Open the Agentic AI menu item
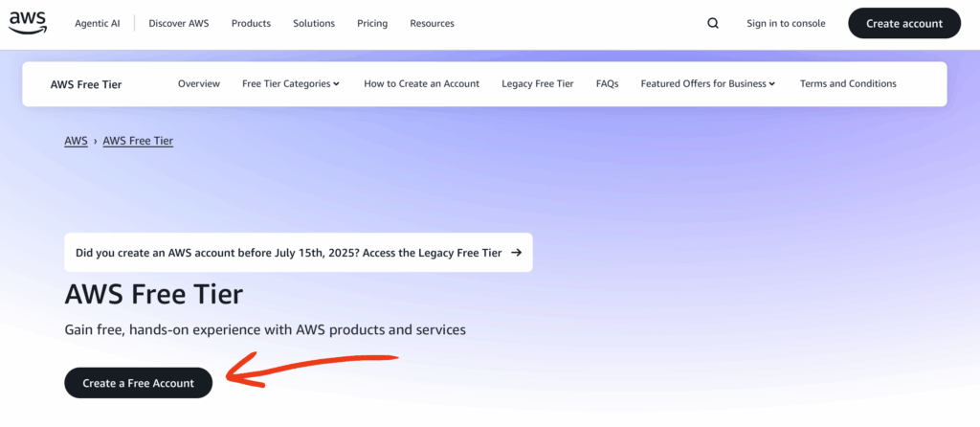Screen dimensions: 980x427 click(x=99, y=24)
